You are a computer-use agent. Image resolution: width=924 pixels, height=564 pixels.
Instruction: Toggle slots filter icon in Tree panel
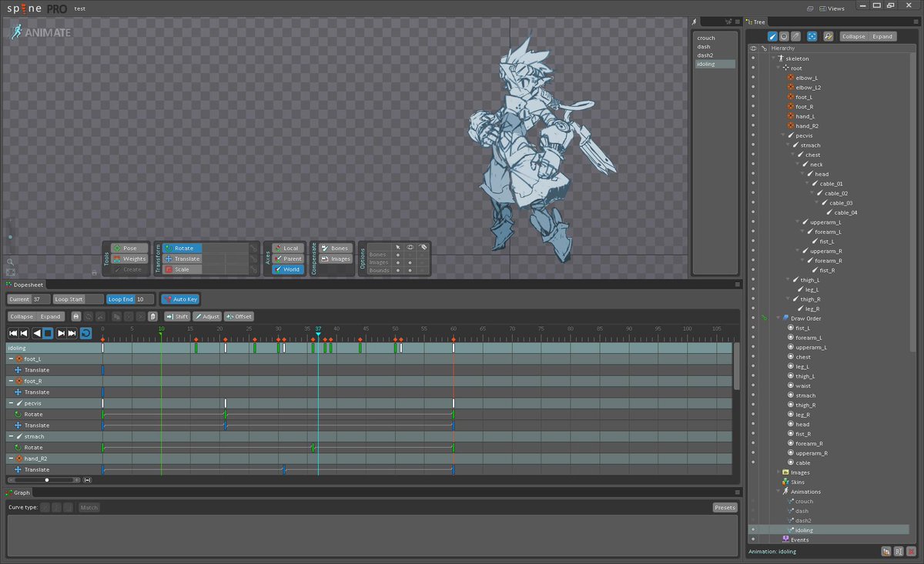pos(784,36)
